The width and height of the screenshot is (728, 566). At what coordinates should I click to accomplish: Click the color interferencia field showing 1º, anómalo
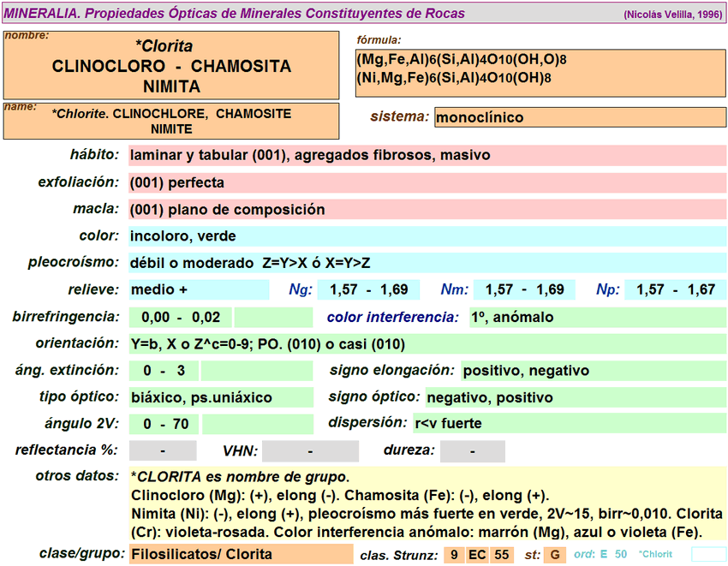pos(597,318)
